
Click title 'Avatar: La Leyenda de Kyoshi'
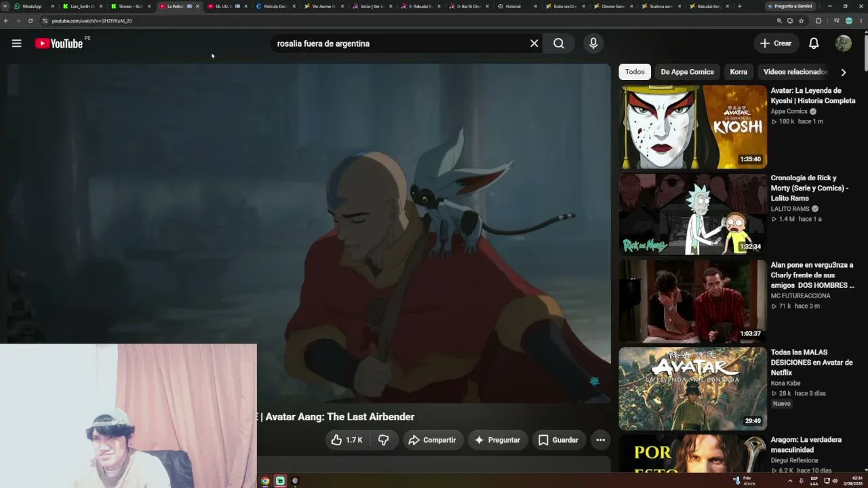813,96
